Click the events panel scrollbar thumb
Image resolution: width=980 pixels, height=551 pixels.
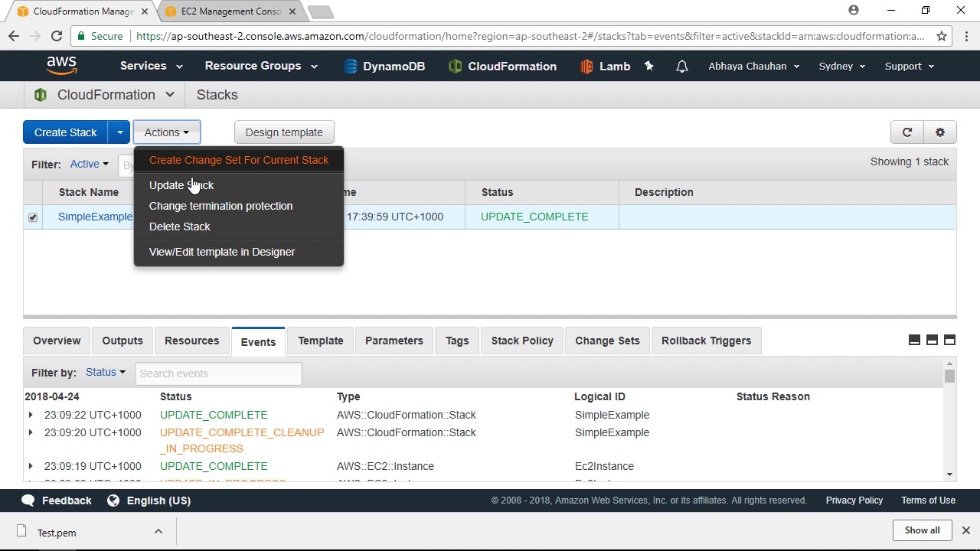[949, 377]
